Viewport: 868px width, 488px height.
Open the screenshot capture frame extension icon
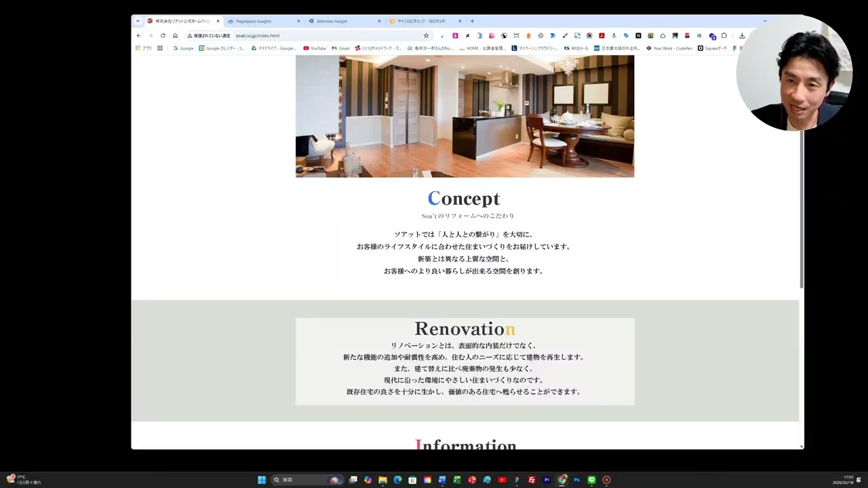[516, 35]
